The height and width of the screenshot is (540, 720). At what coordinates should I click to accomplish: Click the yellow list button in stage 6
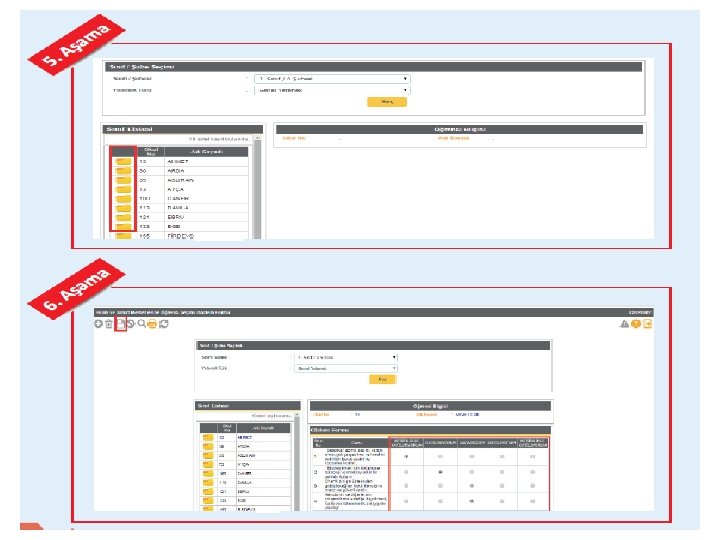[382, 379]
